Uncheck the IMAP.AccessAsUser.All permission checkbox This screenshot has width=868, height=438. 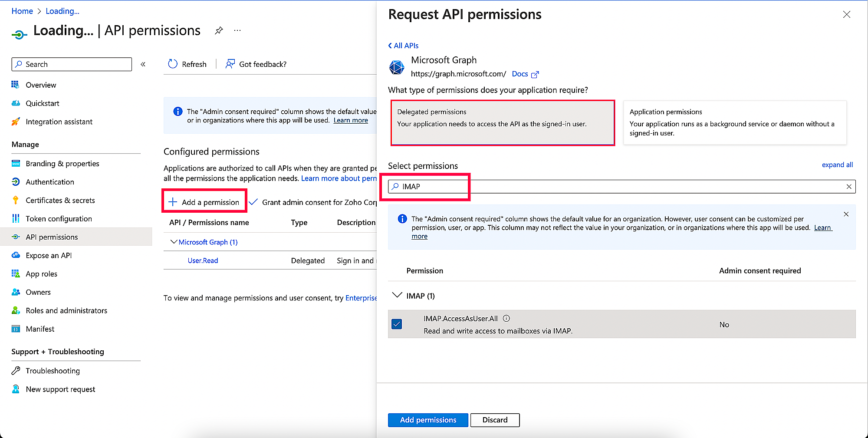tap(397, 324)
